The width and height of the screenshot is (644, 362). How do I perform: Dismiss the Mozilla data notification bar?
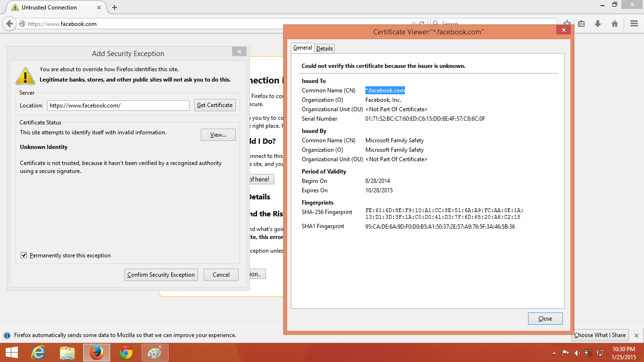[x=636, y=336]
